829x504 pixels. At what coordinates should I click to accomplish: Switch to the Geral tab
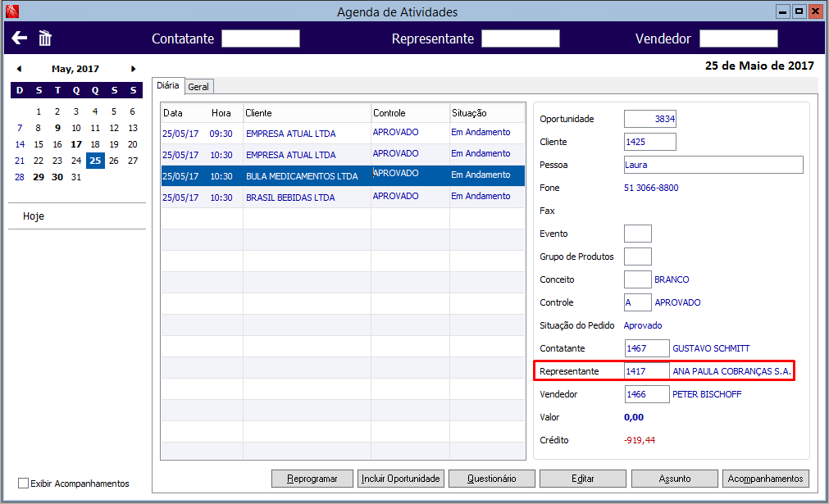pos(198,87)
